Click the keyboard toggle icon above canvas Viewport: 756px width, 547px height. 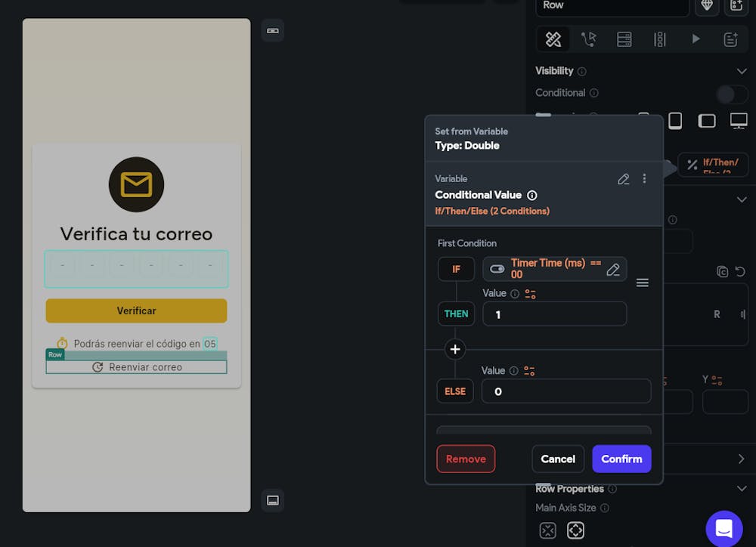(272, 31)
